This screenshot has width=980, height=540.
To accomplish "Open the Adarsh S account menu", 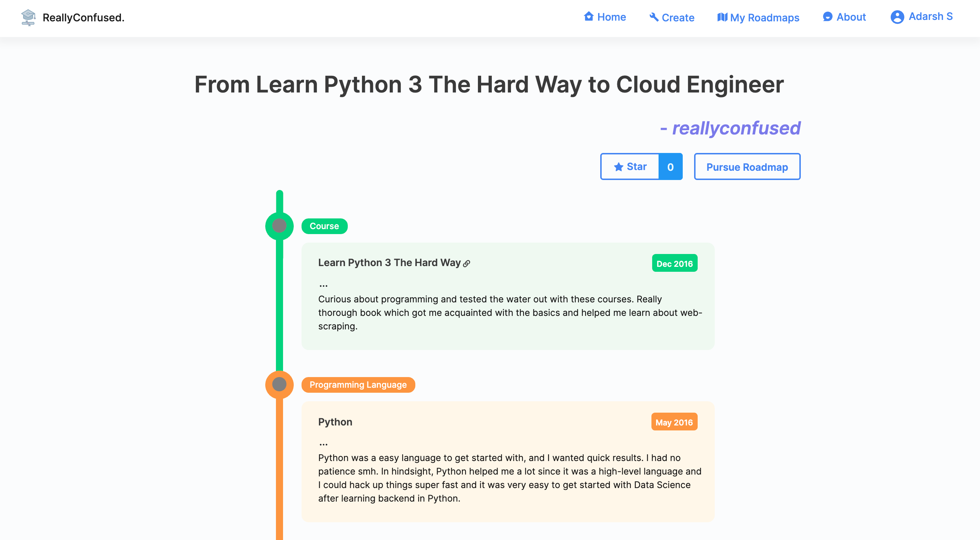I will [x=930, y=17].
